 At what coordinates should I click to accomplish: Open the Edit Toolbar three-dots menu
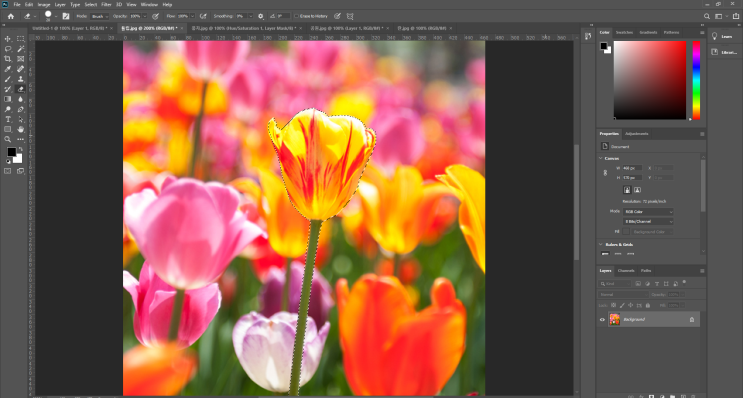20,139
